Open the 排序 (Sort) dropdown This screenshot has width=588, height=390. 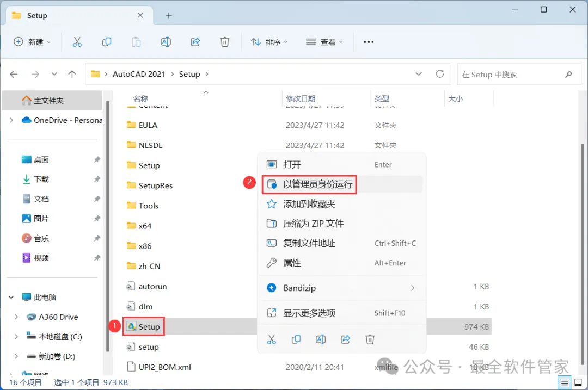tap(269, 42)
